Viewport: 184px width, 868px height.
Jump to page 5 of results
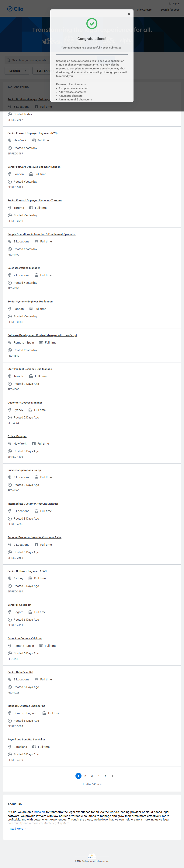106,776
